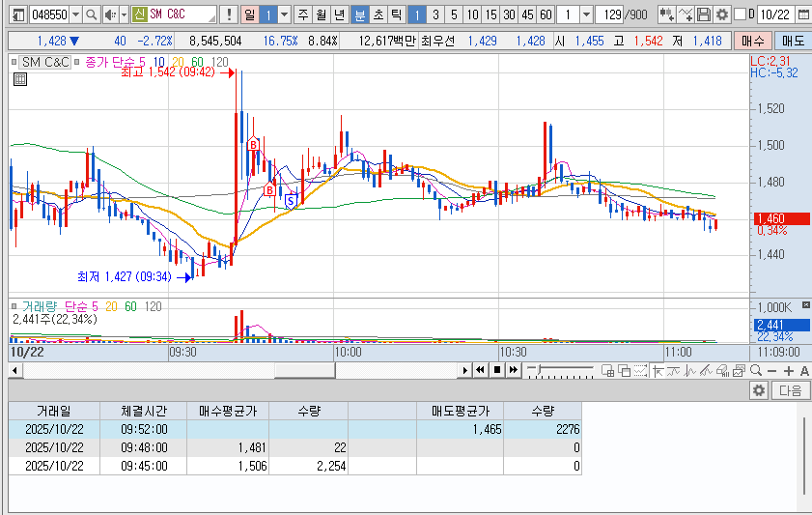
Task: Click the save disk icon in top toolbar
Action: [x=704, y=14]
